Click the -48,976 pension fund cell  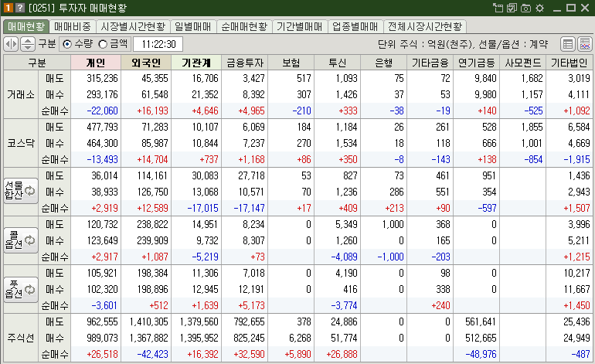pyautogui.click(x=476, y=354)
